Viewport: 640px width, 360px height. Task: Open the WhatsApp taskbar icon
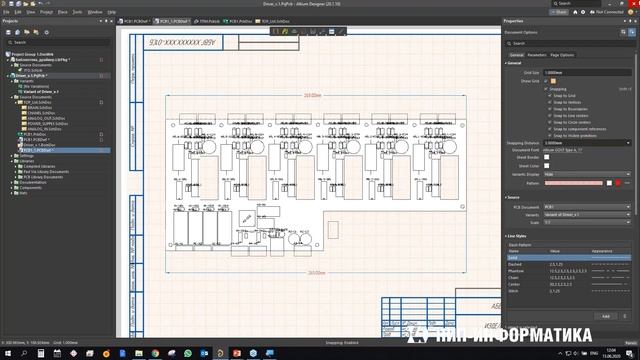coord(188,353)
